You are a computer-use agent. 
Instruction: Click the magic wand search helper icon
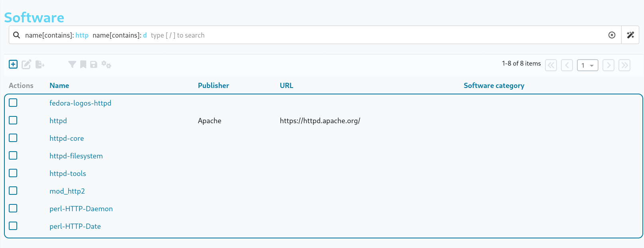pyautogui.click(x=630, y=35)
